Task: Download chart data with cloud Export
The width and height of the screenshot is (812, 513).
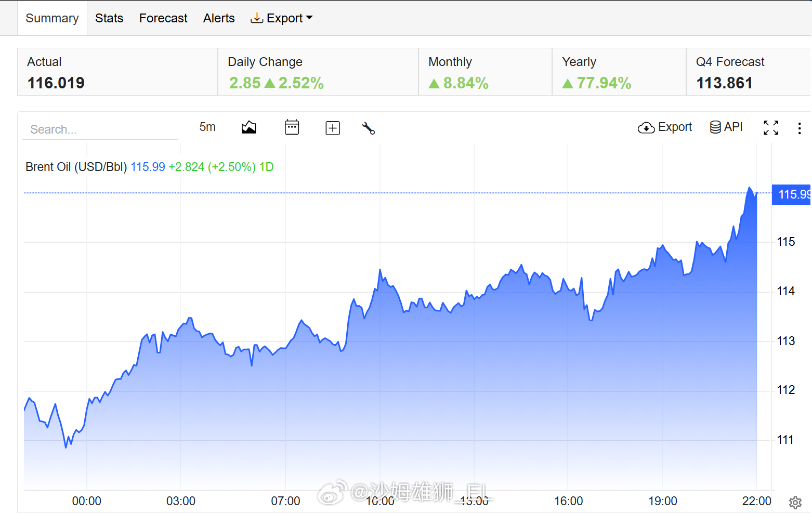Action: [x=665, y=127]
